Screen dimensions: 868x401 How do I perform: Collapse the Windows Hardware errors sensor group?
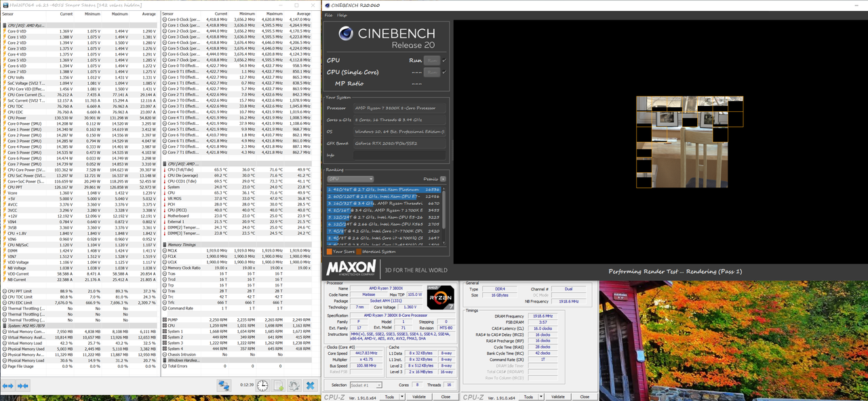pos(163,360)
